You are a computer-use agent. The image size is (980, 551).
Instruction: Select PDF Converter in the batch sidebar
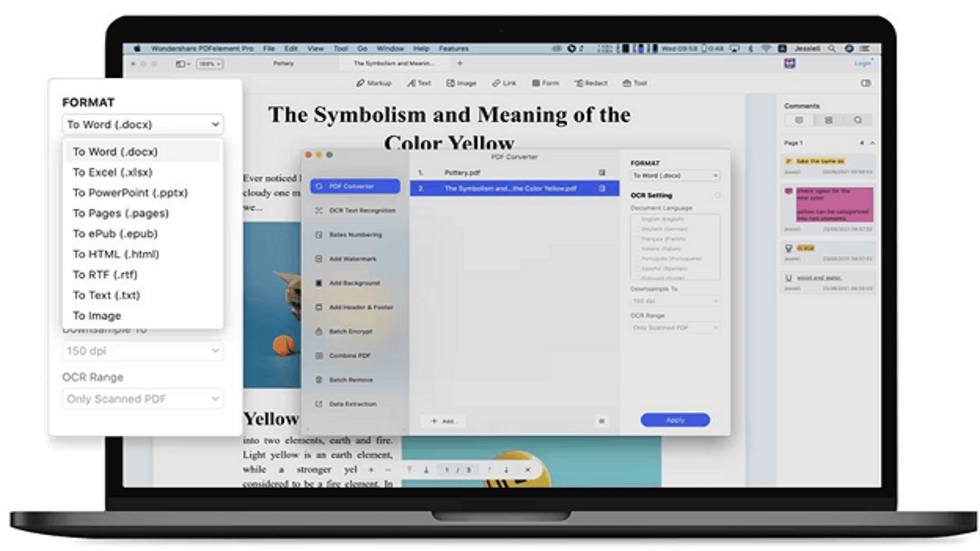pos(355,186)
